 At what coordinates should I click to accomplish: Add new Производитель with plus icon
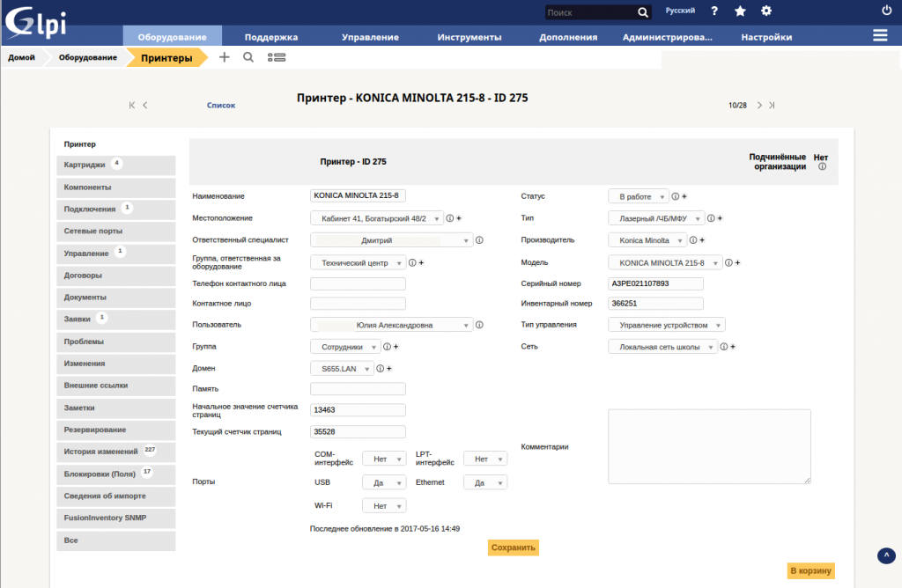coord(702,240)
